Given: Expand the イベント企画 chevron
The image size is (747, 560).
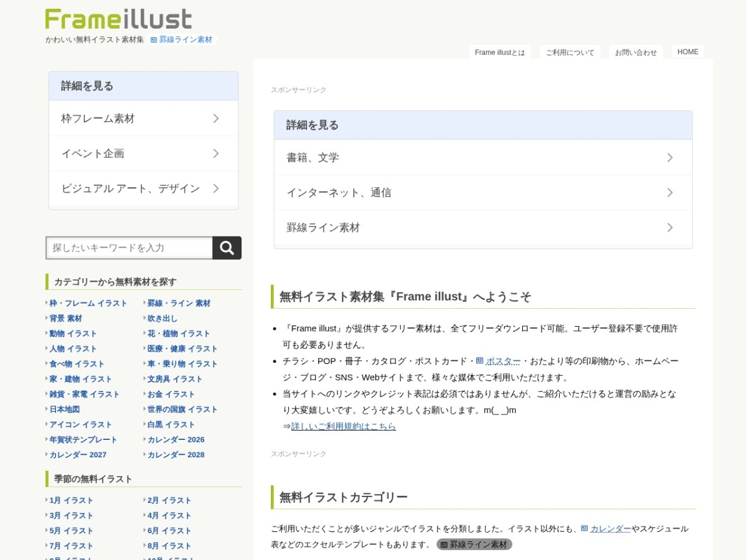Looking at the screenshot, I should click(x=216, y=153).
